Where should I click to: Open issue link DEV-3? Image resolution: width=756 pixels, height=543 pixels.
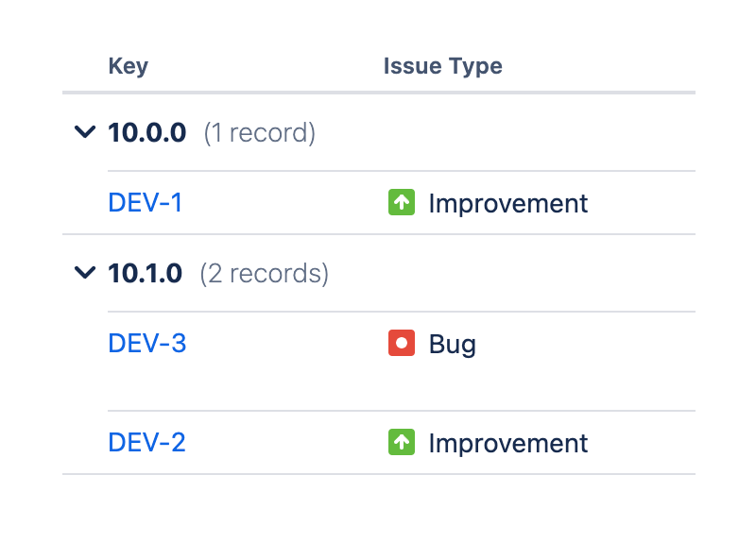(147, 343)
